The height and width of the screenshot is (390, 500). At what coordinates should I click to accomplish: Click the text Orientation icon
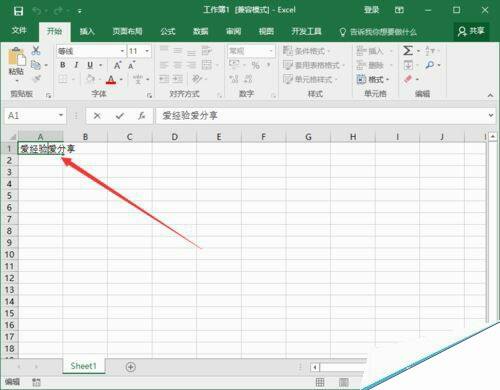pos(197,79)
